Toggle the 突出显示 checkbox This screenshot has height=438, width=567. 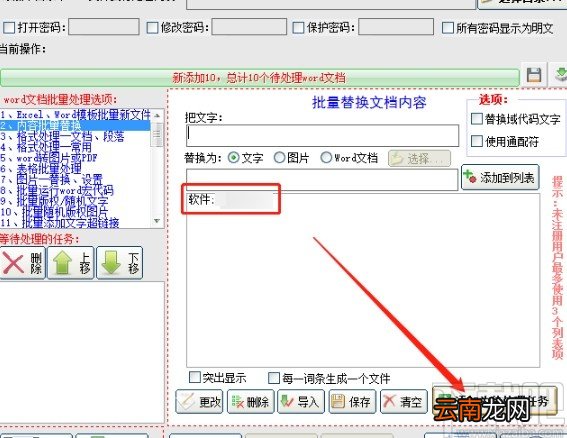tap(195, 377)
